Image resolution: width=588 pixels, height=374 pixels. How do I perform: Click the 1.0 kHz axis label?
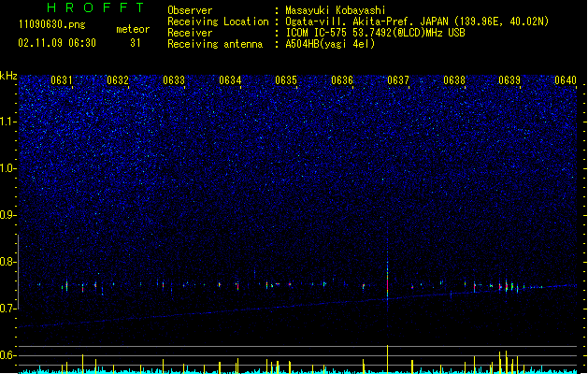pos(7,168)
